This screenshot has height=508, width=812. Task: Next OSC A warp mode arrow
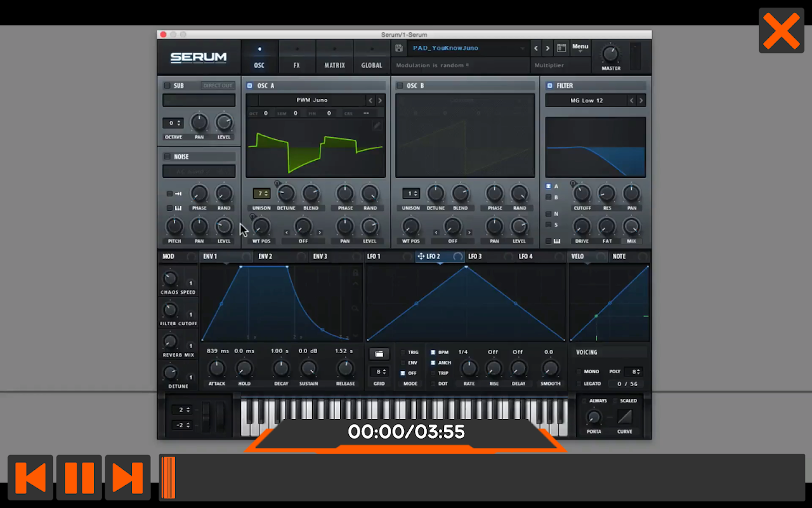click(320, 232)
